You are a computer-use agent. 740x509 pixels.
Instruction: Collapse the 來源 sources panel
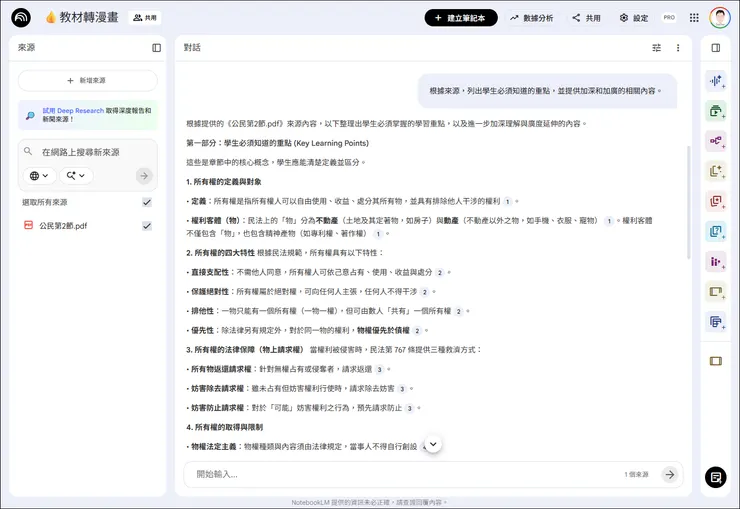click(x=157, y=48)
